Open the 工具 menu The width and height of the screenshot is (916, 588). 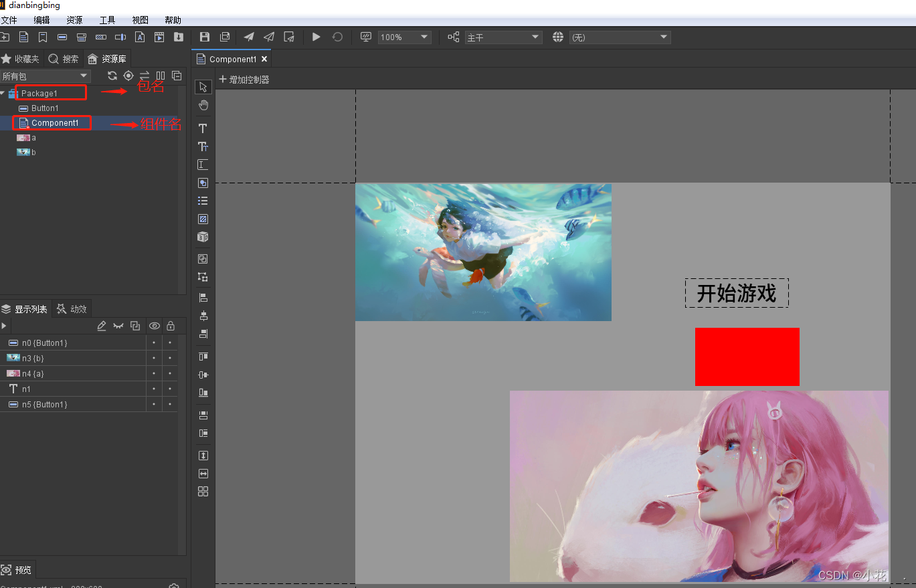click(x=106, y=19)
